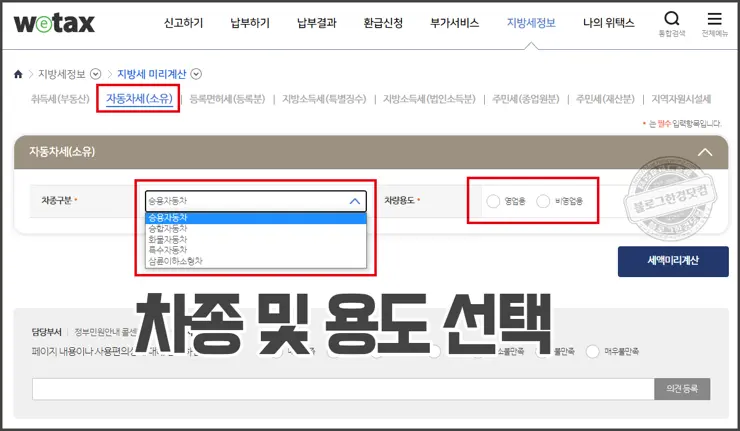Expand the chevron next to 지방세정보 breadcrumb
Image resolution: width=740 pixels, height=431 pixels.
tap(95, 74)
